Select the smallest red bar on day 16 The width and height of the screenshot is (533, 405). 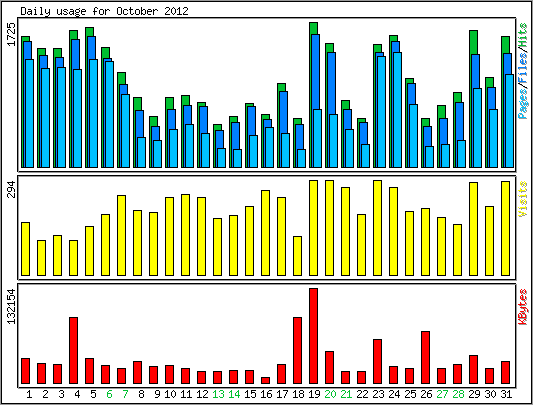265,381
